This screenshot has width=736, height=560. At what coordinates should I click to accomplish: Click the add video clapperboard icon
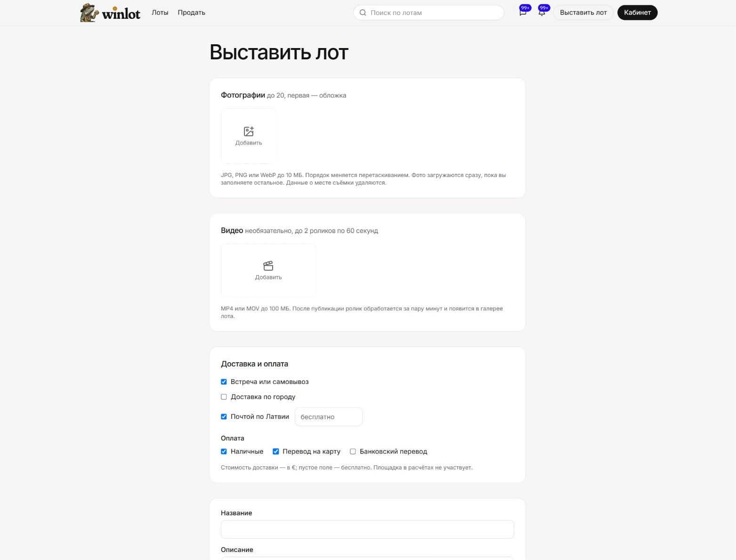(x=268, y=266)
